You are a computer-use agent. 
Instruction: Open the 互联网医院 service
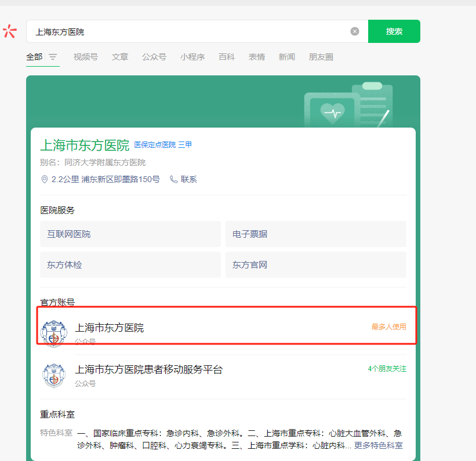pyautogui.click(x=130, y=234)
